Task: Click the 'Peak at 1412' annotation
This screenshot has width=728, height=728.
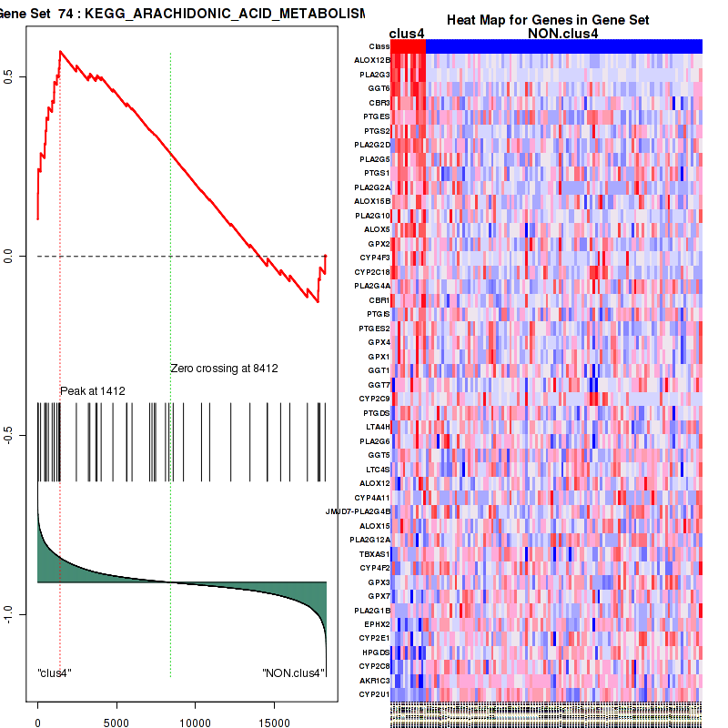Action: (92, 391)
